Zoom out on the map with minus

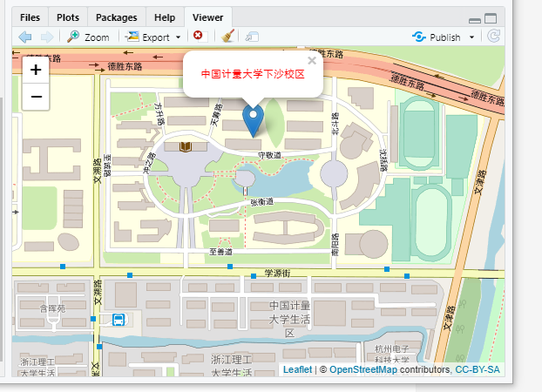click(36, 97)
